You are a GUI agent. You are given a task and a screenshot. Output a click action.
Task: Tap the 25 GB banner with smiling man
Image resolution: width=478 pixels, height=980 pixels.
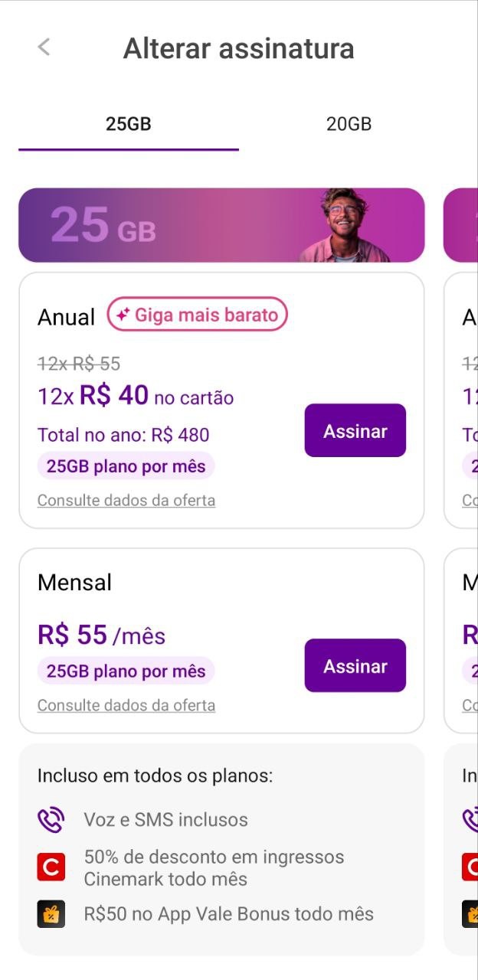click(x=221, y=225)
